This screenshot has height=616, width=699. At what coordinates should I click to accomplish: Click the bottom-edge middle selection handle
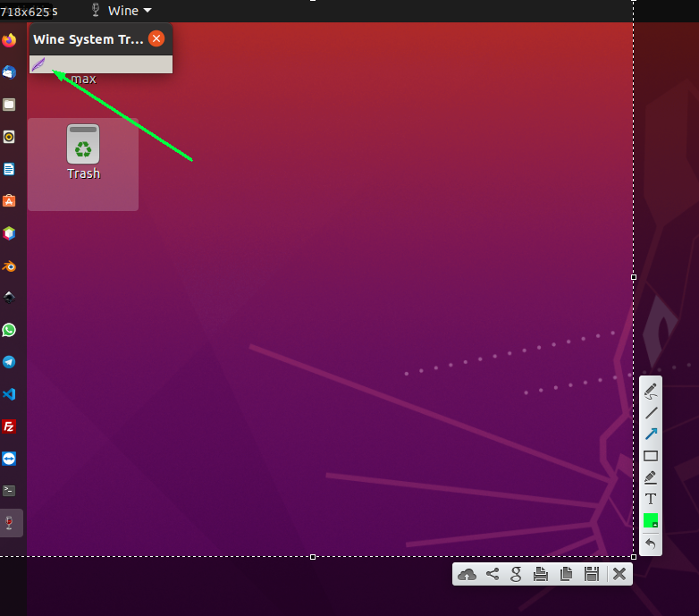(x=313, y=557)
